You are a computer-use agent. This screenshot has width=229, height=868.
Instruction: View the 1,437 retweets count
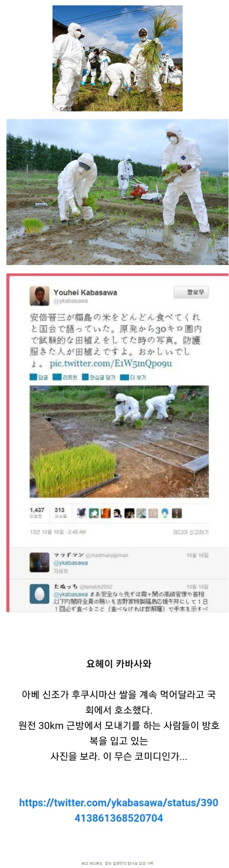(37, 512)
